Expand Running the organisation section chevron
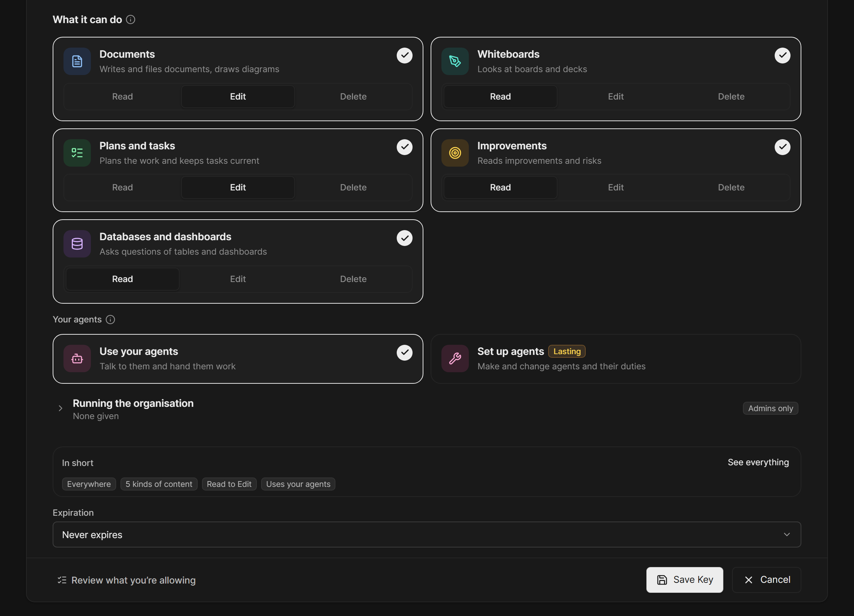854x616 pixels. coord(60,408)
